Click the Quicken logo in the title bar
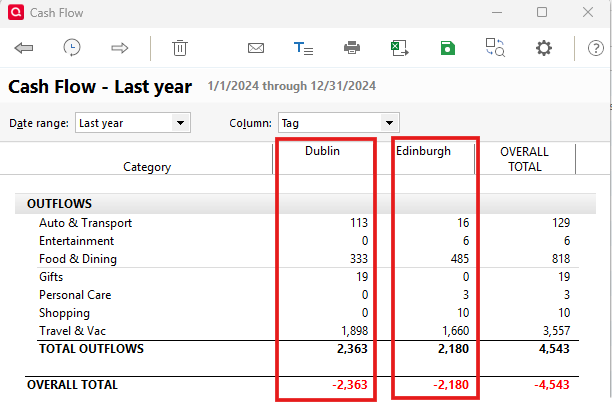This screenshot has height=402, width=612. pos(16,12)
